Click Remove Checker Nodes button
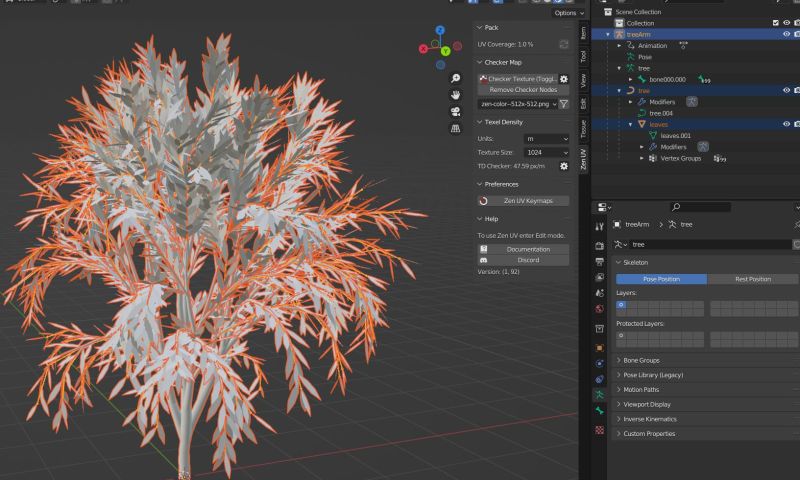 [x=523, y=90]
